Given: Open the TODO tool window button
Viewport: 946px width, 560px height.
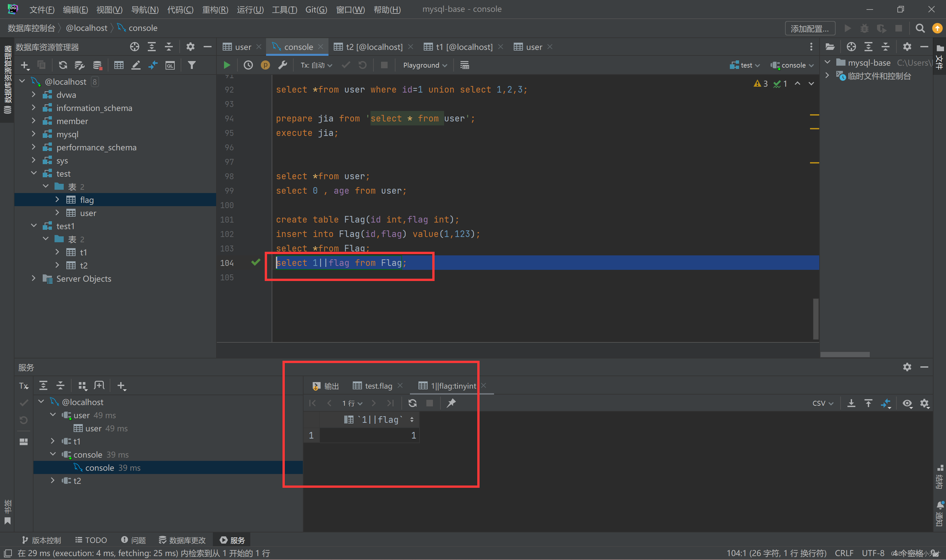Looking at the screenshot, I should (x=91, y=540).
